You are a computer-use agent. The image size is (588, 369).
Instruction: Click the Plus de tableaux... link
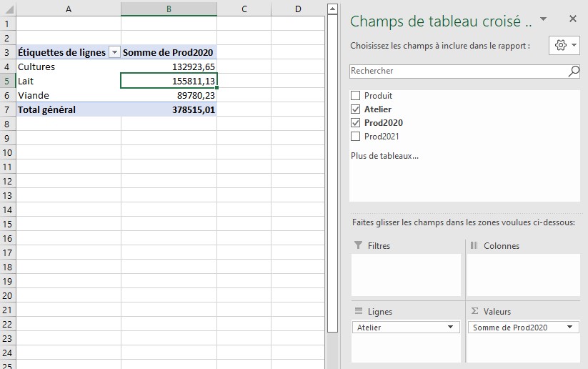pos(384,156)
